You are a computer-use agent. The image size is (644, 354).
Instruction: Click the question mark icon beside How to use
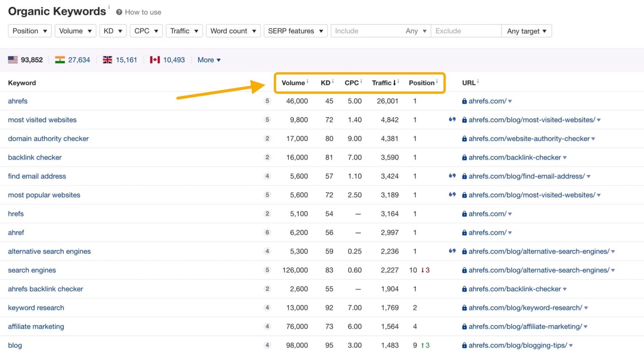(119, 12)
